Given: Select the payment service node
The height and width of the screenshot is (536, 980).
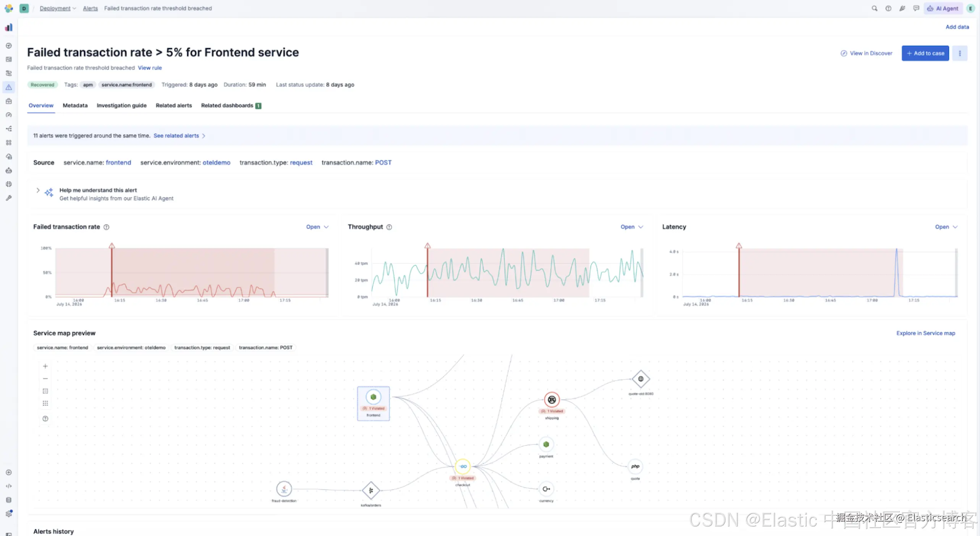Looking at the screenshot, I should [546, 444].
